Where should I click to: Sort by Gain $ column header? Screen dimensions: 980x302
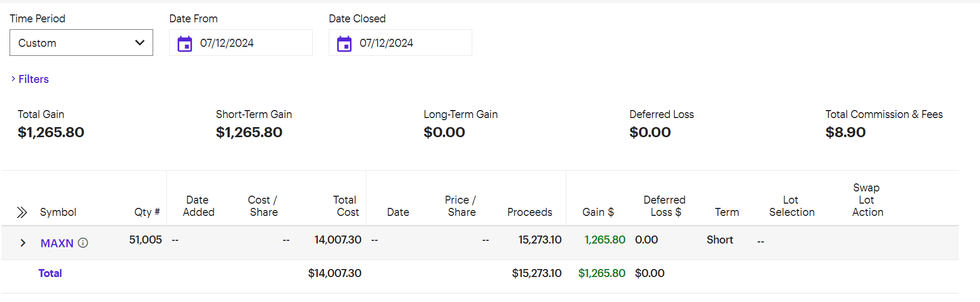[x=598, y=212]
